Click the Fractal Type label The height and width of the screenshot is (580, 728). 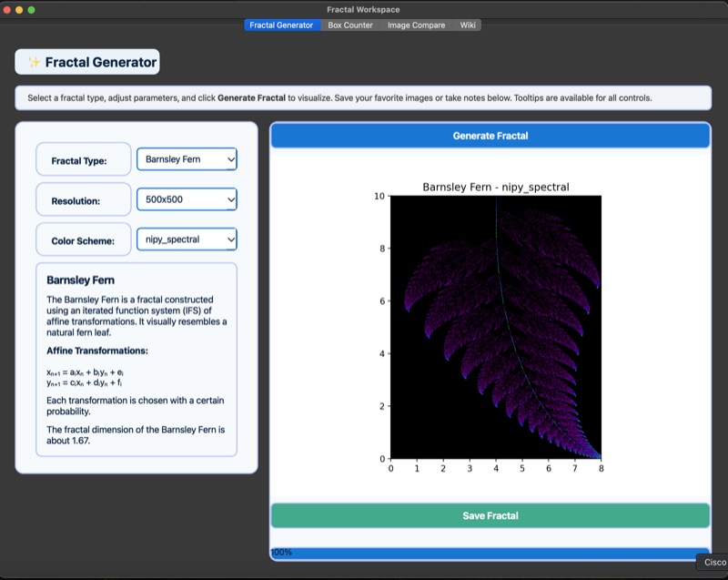pyautogui.click(x=79, y=160)
